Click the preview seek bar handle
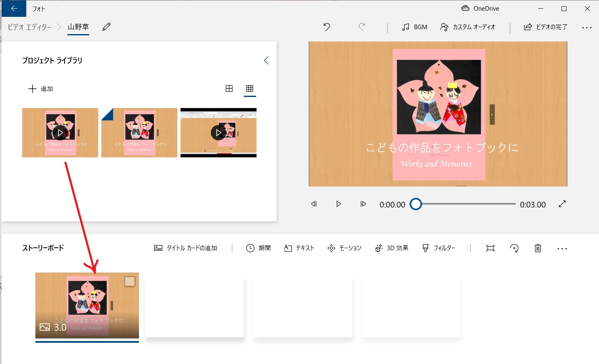The width and height of the screenshot is (599, 364). 416,204
